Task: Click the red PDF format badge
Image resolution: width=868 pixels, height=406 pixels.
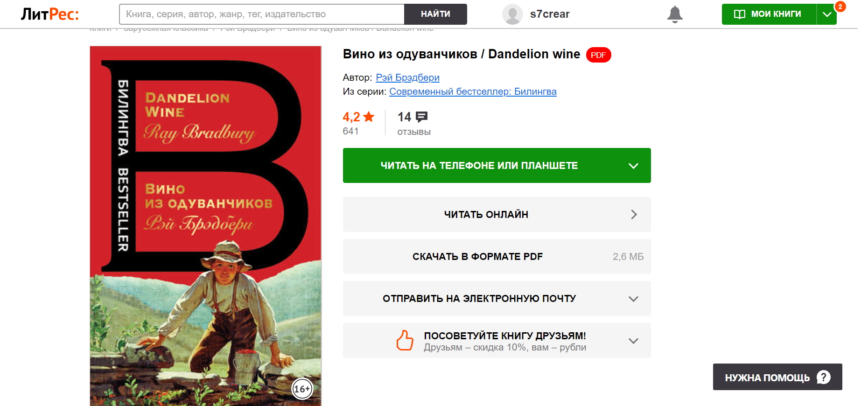Action: click(x=598, y=55)
